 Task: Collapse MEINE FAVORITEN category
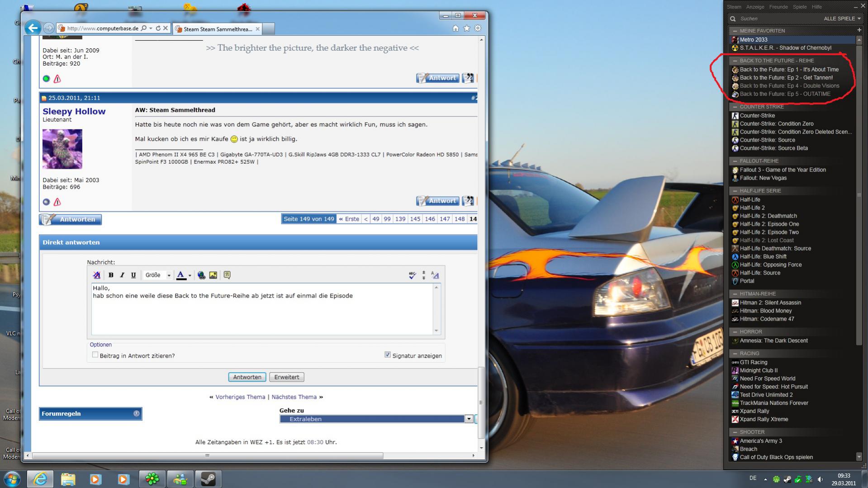pos(735,31)
